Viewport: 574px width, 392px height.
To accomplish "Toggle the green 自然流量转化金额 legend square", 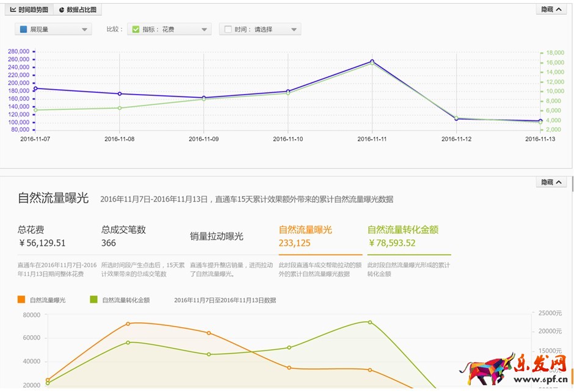I will [94, 300].
